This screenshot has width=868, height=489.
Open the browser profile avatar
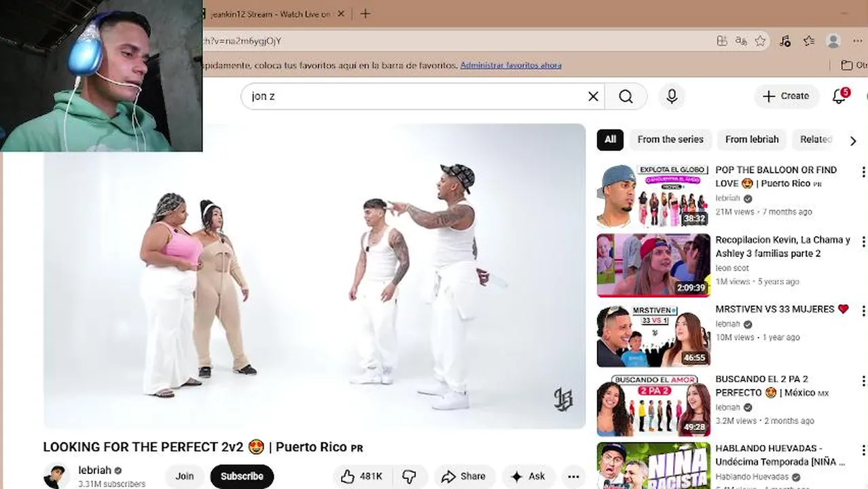833,41
